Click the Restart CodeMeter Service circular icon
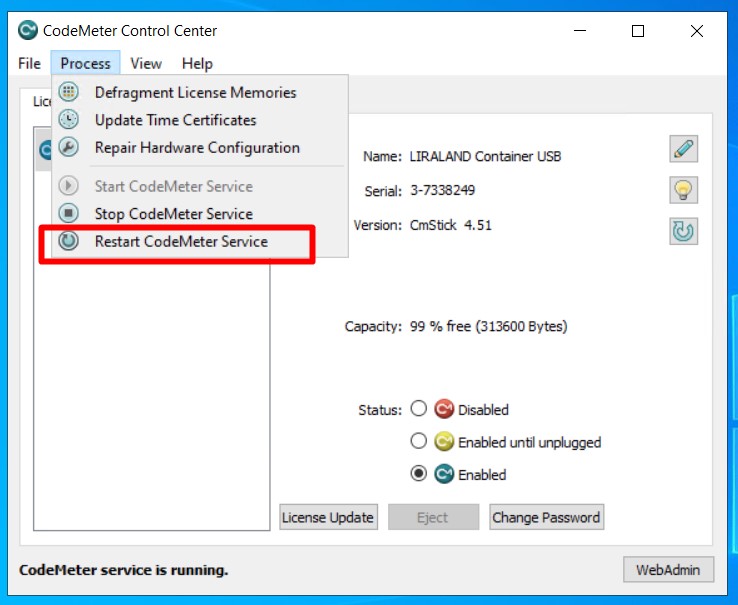This screenshot has width=738, height=605. 69,241
